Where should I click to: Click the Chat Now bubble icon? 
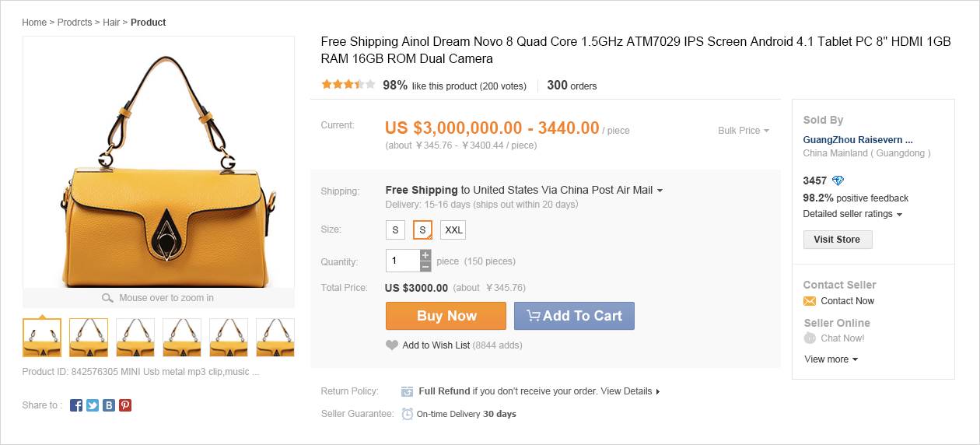(810, 338)
